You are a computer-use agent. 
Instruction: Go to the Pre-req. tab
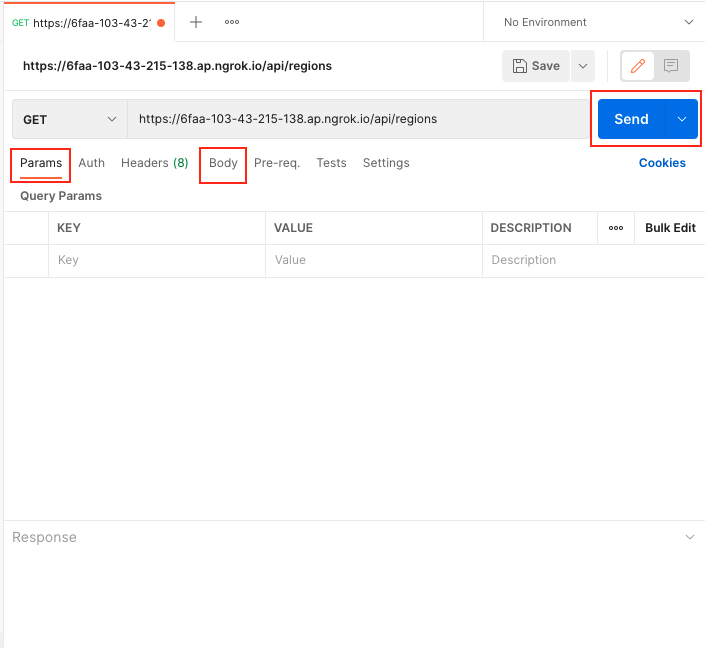click(277, 163)
